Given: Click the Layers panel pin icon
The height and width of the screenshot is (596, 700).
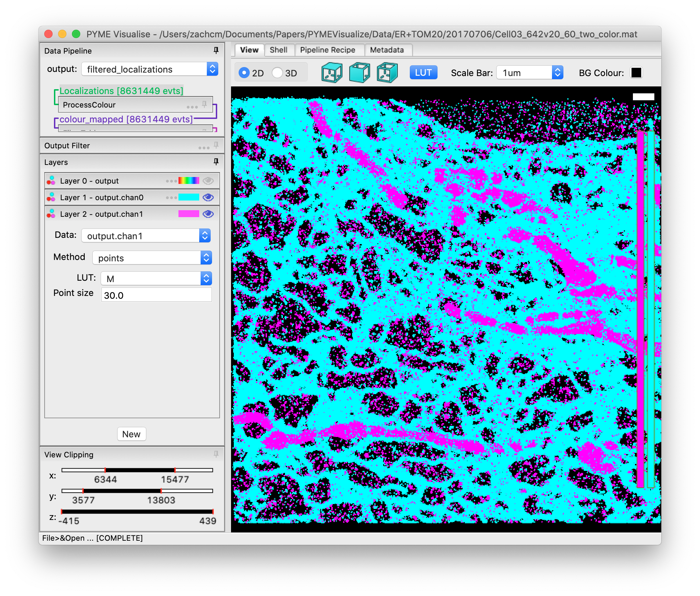Looking at the screenshot, I should coord(216,162).
